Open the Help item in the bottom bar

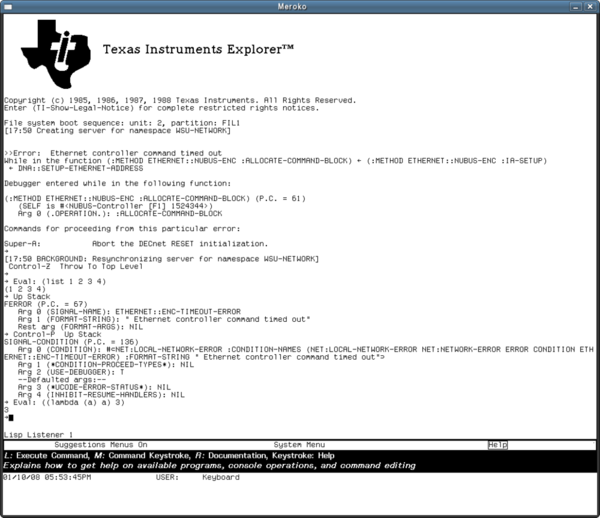point(497,445)
